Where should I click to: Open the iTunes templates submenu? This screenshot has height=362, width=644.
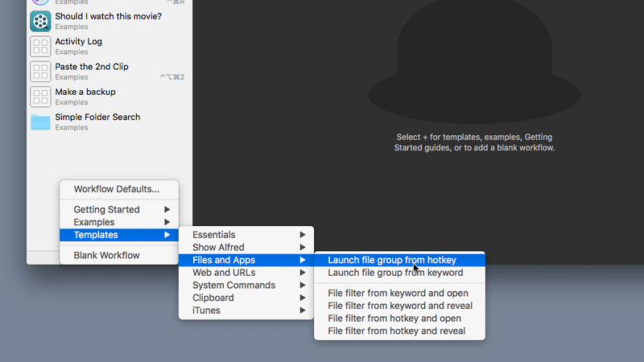pos(246,311)
